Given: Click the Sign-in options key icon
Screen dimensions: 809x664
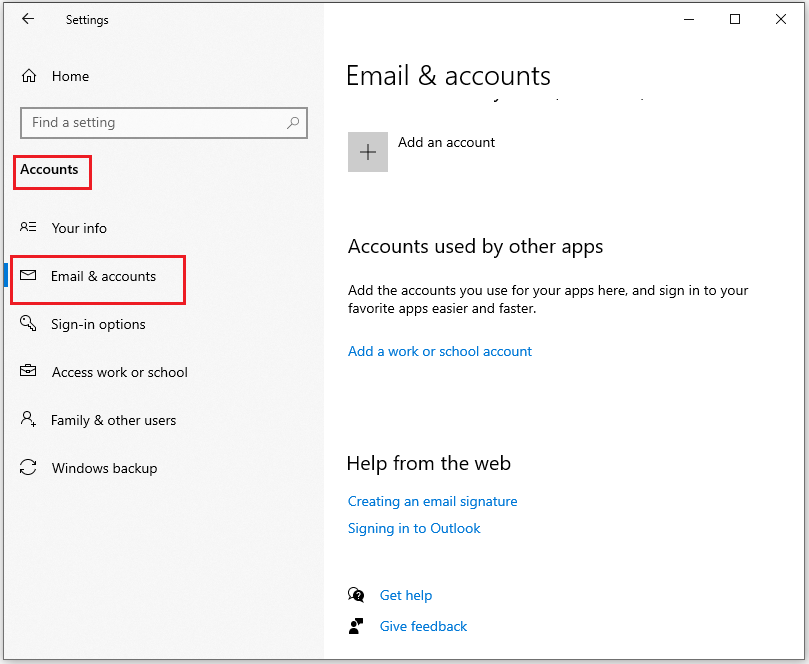Looking at the screenshot, I should point(28,324).
